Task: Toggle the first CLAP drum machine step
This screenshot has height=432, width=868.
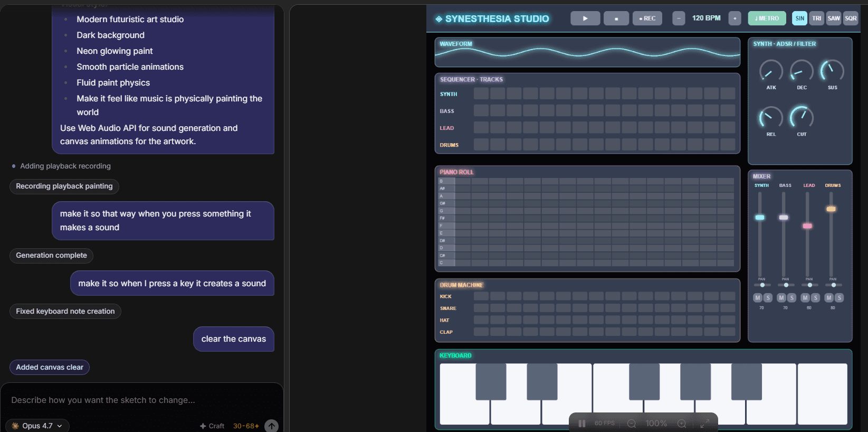Action: point(481,332)
